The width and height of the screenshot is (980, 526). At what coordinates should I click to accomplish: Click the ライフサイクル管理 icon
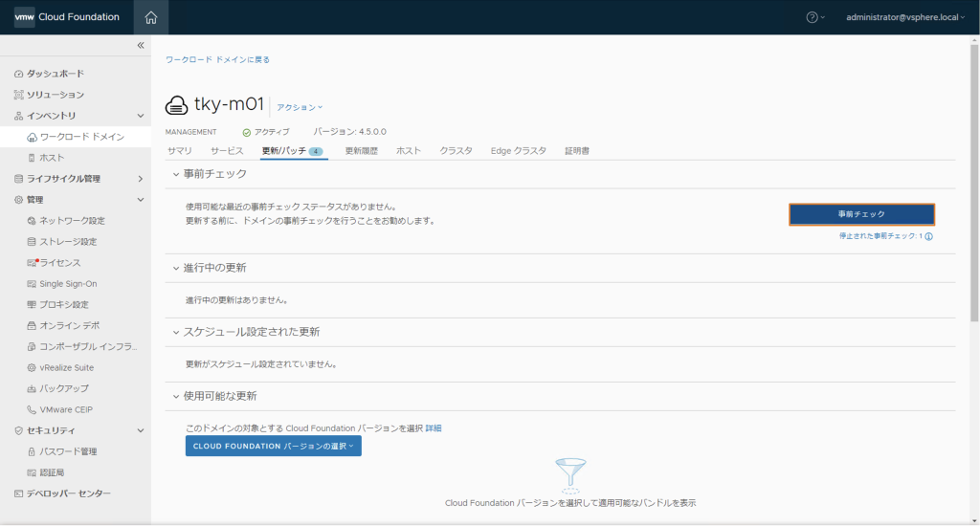coord(19,179)
